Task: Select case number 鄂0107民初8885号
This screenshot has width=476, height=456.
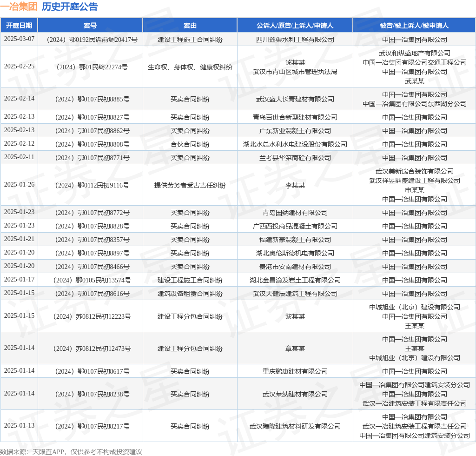Action: [x=90, y=99]
